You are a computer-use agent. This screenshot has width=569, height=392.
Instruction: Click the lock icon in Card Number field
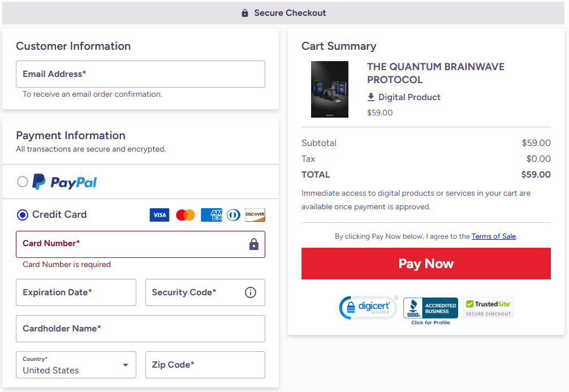pos(254,244)
